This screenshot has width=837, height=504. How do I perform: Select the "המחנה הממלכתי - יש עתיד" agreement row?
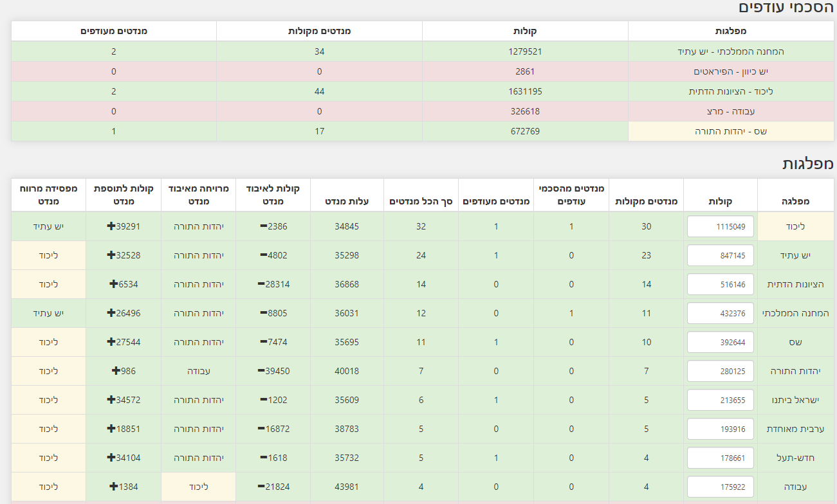(423, 51)
